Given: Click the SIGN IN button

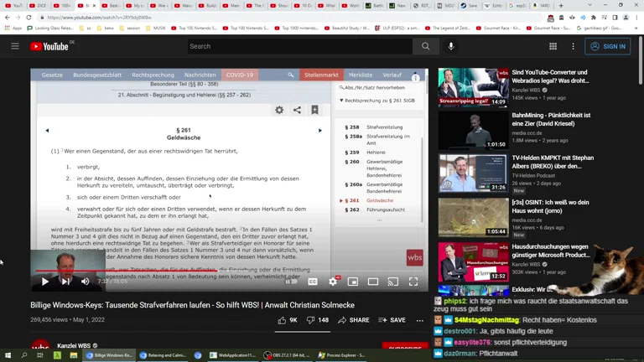Looking at the screenshot, I should tap(607, 46).
